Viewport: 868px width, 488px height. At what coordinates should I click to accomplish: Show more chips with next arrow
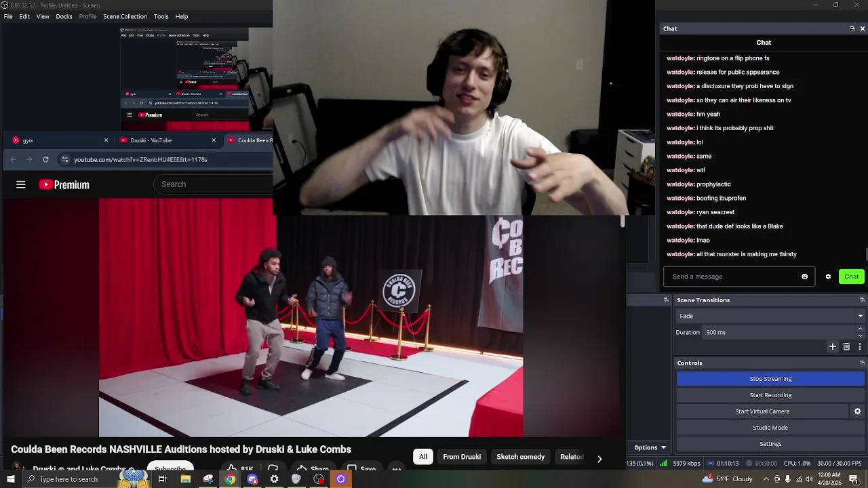(x=599, y=459)
